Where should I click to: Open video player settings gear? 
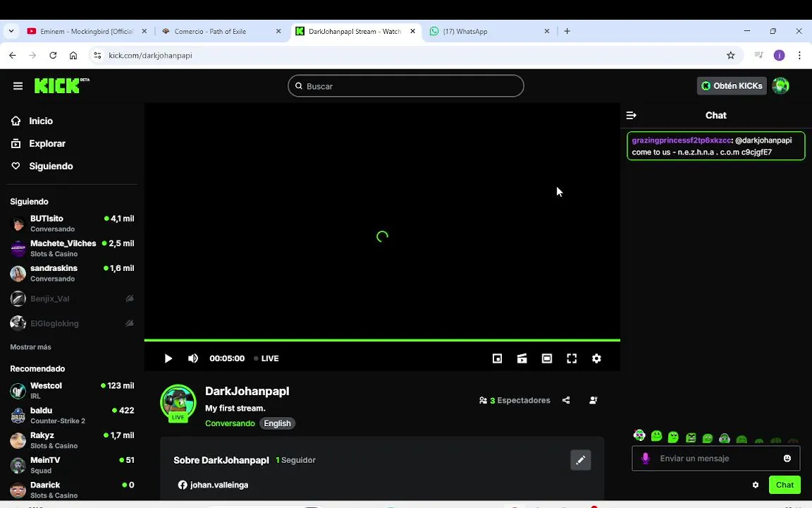[x=596, y=358]
